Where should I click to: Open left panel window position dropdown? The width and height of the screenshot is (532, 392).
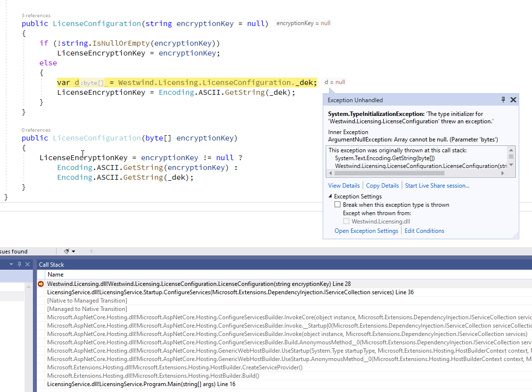pos(11,264)
